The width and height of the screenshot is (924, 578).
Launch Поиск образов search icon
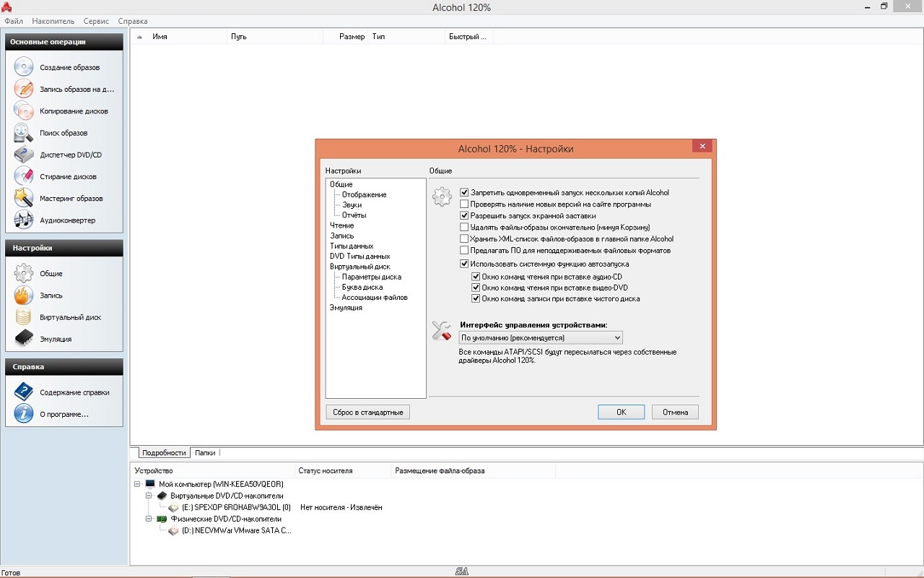pyautogui.click(x=24, y=133)
